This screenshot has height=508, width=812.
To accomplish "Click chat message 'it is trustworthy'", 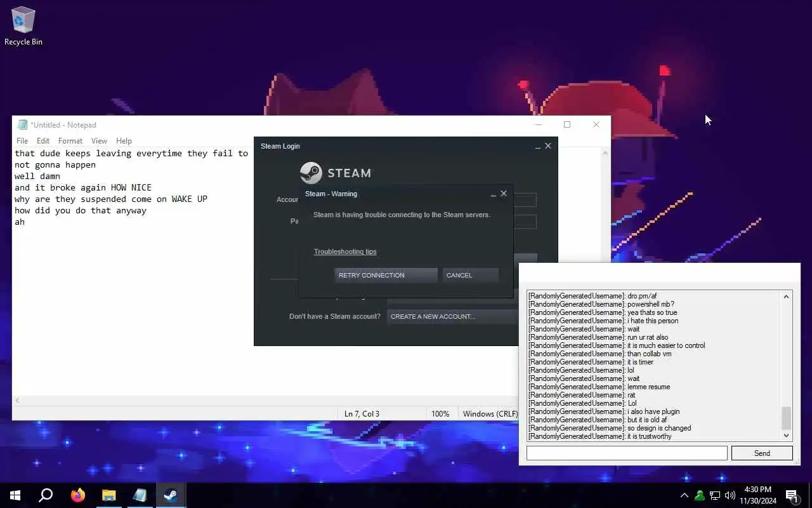I will pos(649,436).
